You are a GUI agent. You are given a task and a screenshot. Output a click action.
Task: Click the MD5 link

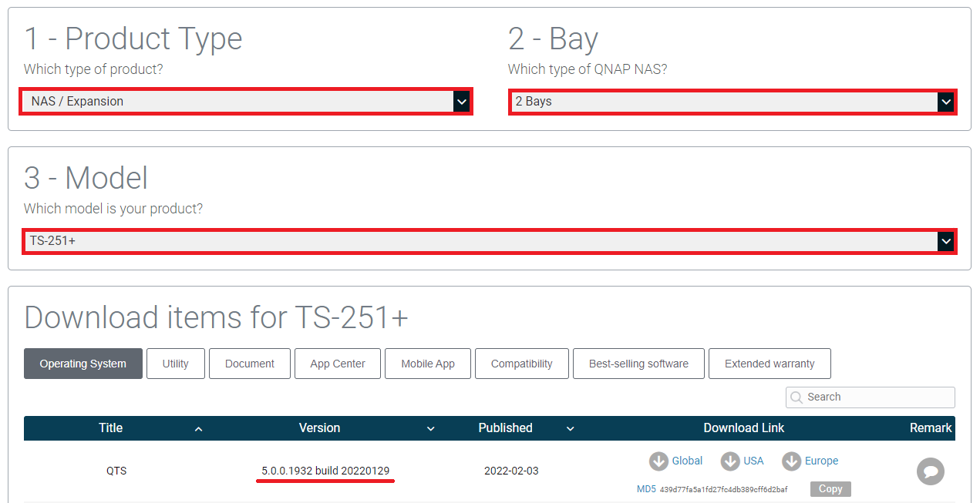click(x=645, y=489)
